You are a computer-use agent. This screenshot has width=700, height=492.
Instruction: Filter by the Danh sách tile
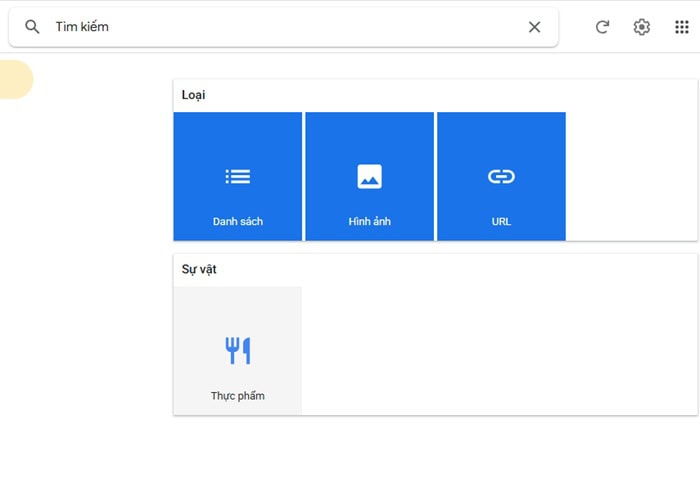(238, 176)
